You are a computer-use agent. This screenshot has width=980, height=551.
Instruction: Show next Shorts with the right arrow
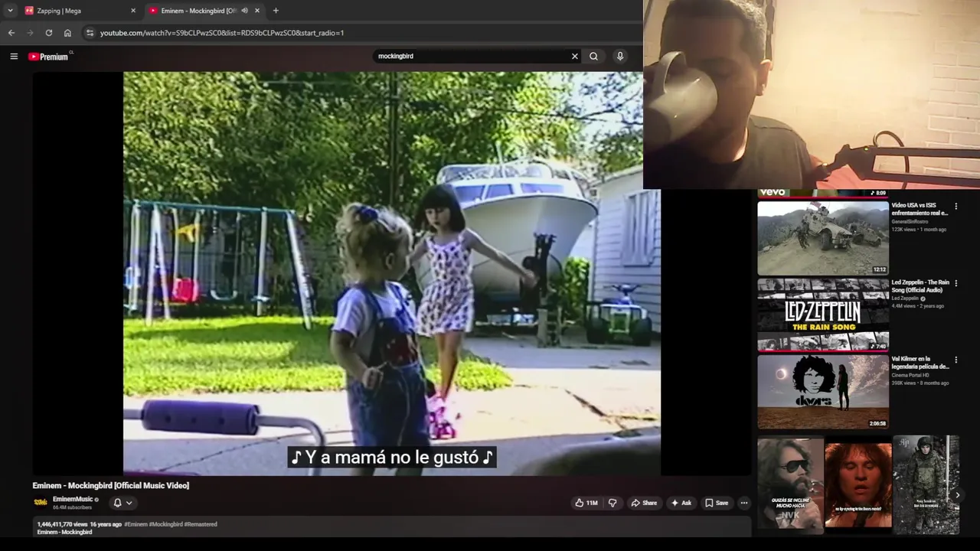pyautogui.click(x=957, y=495)
